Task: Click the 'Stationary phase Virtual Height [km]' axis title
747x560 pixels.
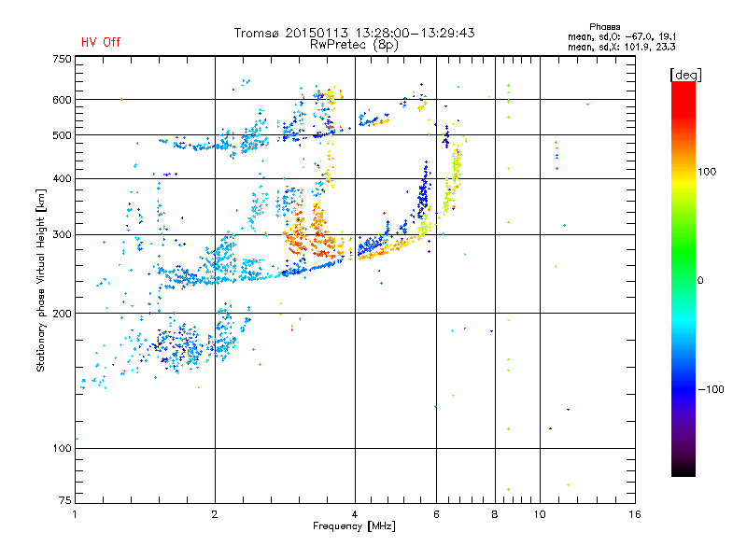Action: point(41,281)
